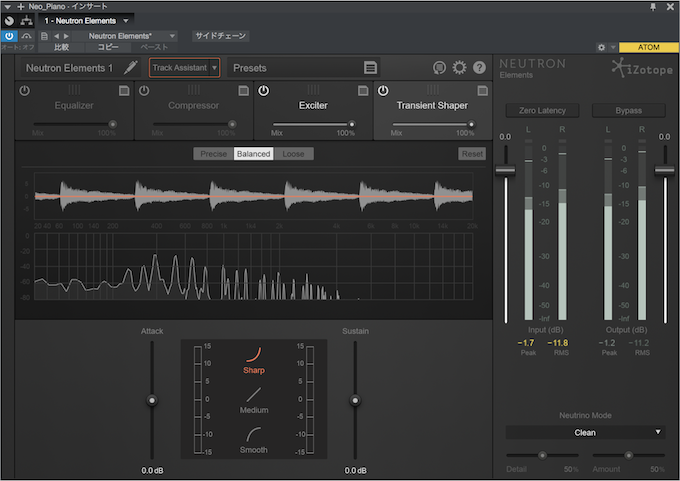Click the Reset button
Image resolution: width=680 pixels, height=481 pixels.
tap(472, 154)
